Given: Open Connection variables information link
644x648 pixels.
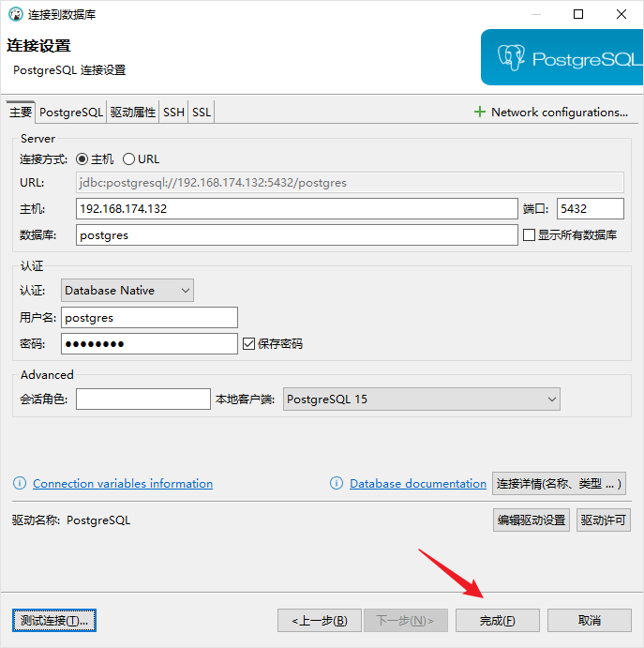Looking at the screenshot, I should (x=123, y=484).
